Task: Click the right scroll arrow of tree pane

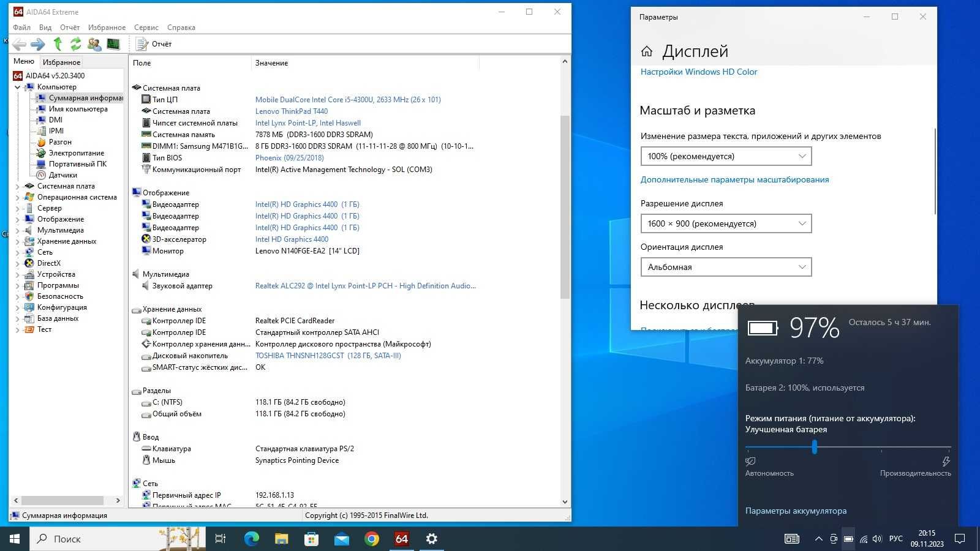Action: (x=118, y=500)
